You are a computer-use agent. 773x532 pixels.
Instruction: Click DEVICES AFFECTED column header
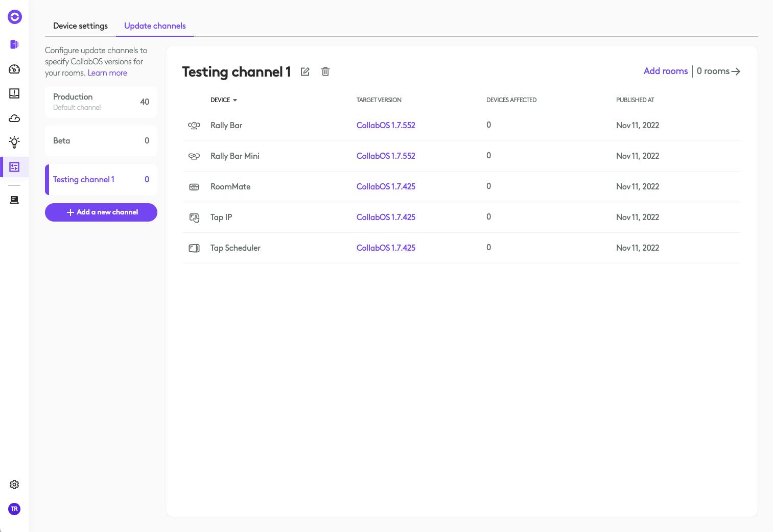(511, 100)
